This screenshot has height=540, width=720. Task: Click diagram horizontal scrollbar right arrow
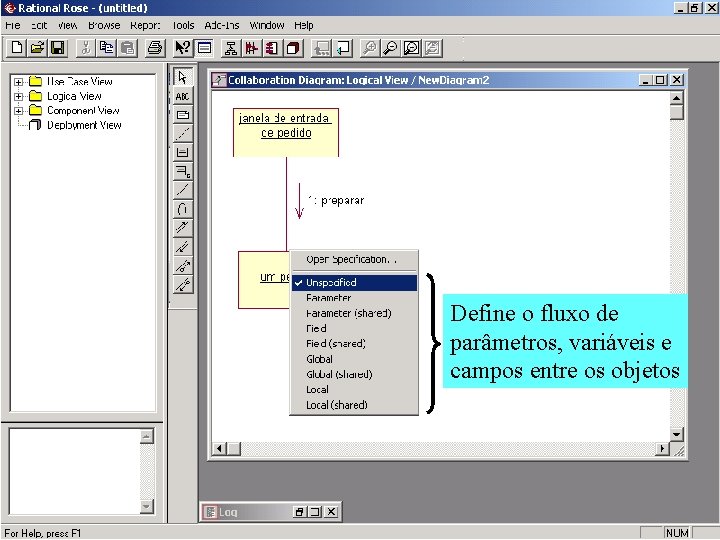pyautogui.click(x=662, y=448)
